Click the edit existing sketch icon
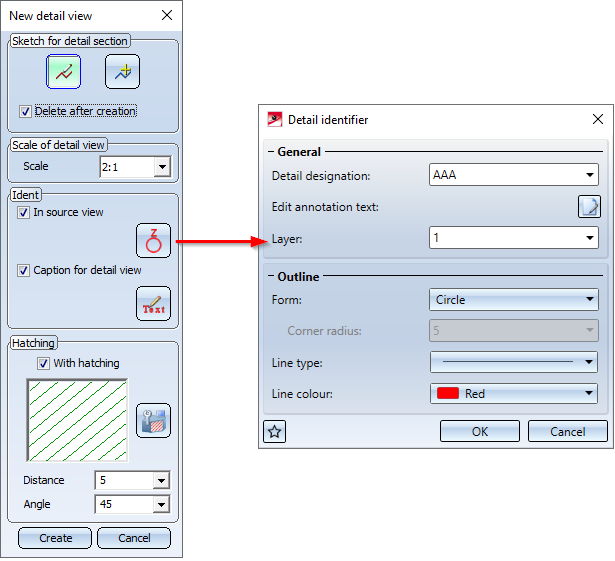615x561 pixels. pos(122,72)
